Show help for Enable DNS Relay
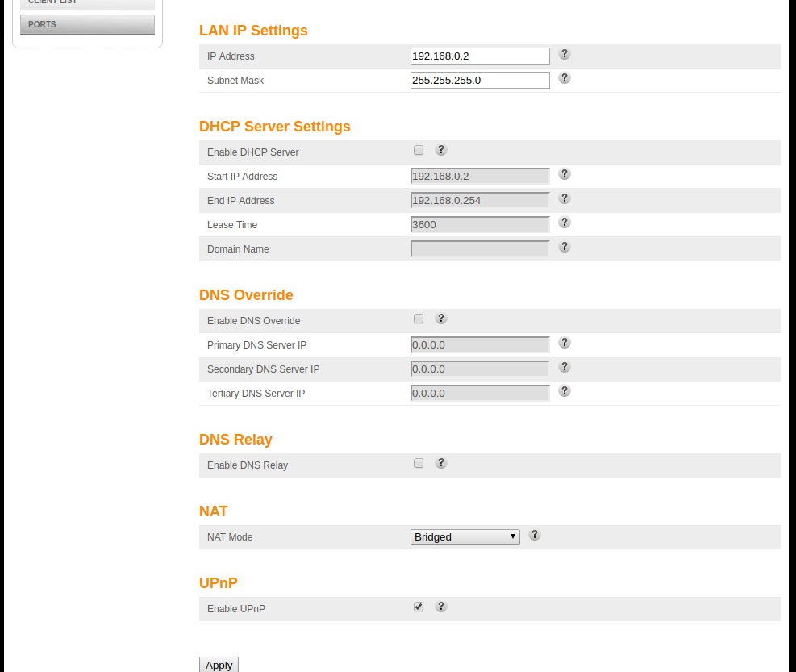Viewport: 796px width, 672px height. click(x=440, y=463)
